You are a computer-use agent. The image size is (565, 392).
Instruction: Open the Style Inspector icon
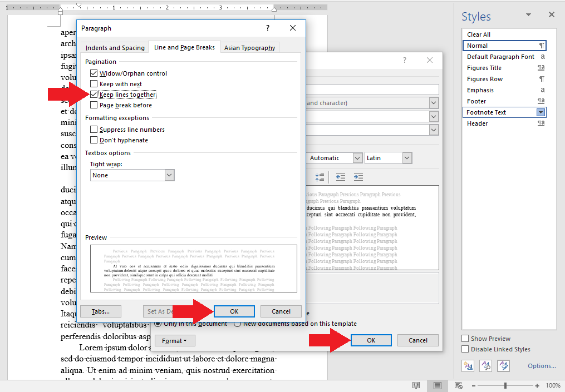pyautogui.click(x=486, y=366)
